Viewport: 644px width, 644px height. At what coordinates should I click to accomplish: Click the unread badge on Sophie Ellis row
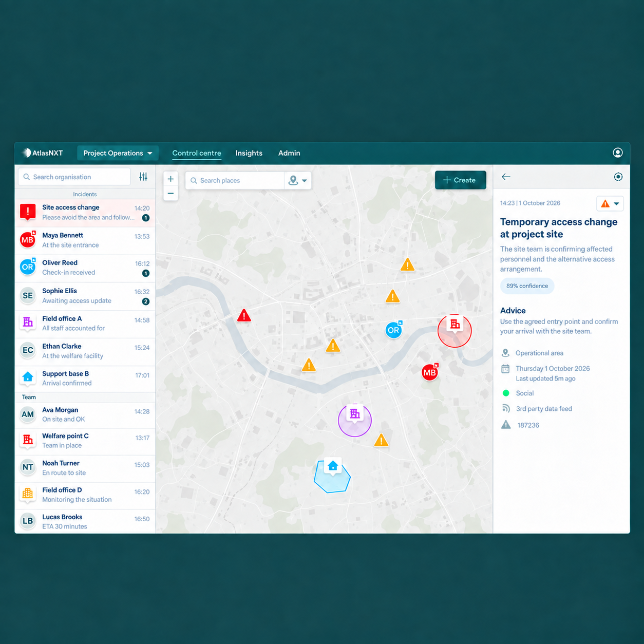click(x=146, y=301)
